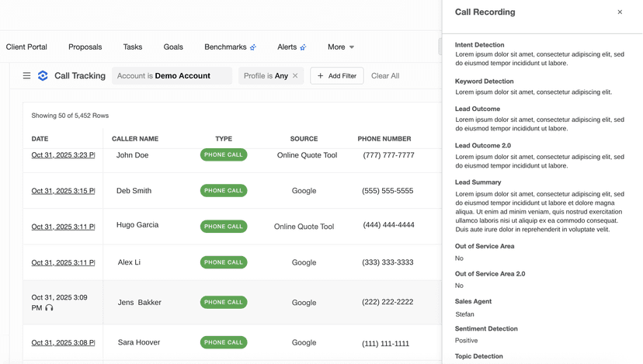The height and width of the screenshot is (364, 643).
Task: Select the caller name Alex Li
Action: click(129, 262)
